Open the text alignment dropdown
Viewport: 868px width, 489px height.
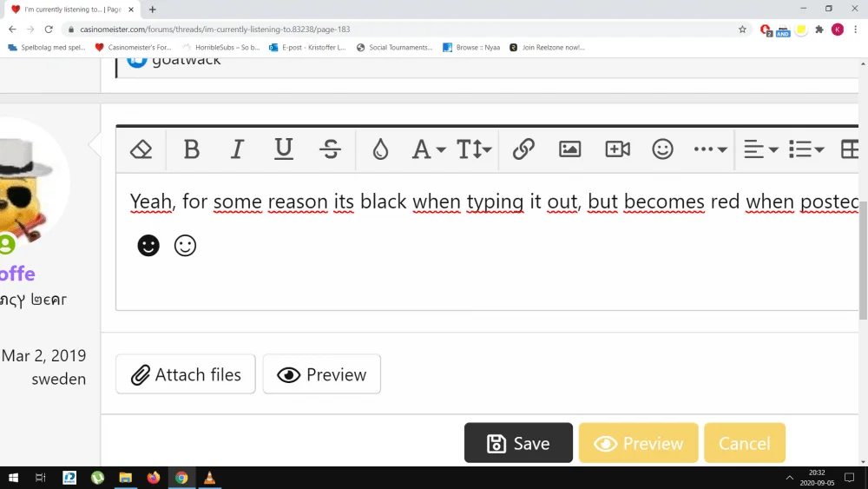point(761,149)
